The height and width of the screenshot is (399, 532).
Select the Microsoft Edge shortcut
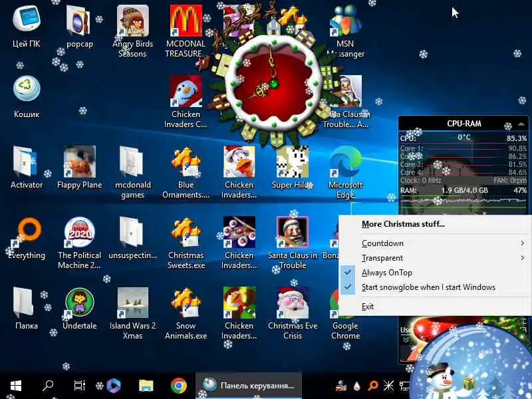pos(345,162)
